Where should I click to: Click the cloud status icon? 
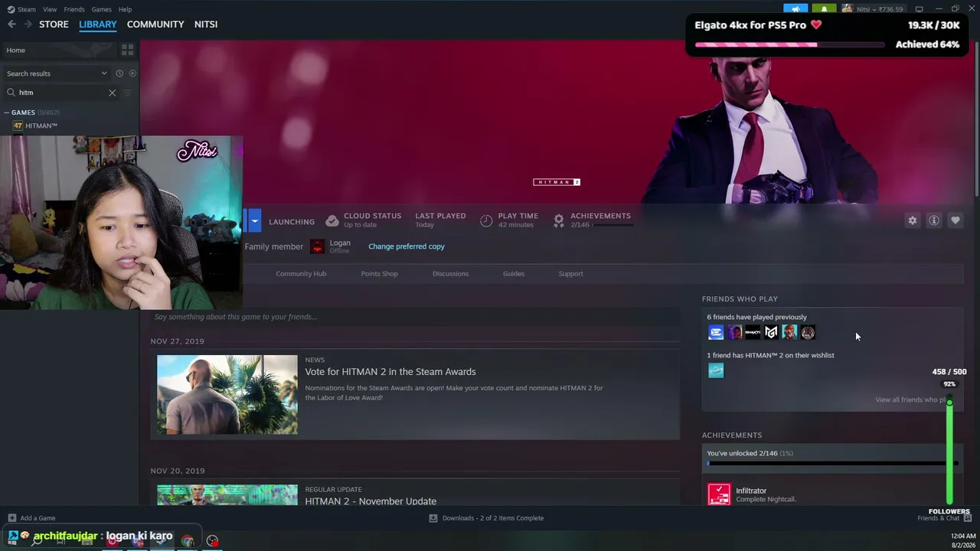(x=332, y=220)
